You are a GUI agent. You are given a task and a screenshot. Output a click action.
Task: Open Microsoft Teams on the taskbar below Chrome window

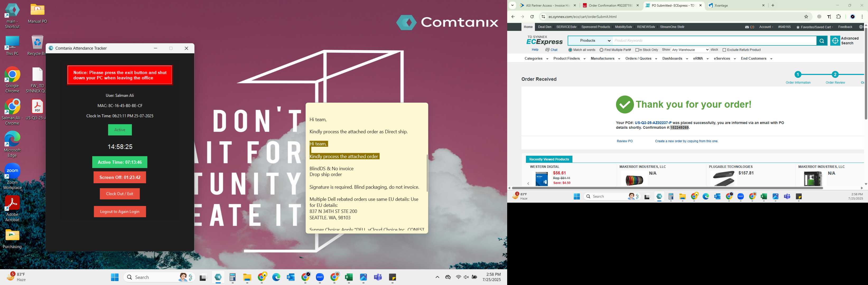coord(787,197)
